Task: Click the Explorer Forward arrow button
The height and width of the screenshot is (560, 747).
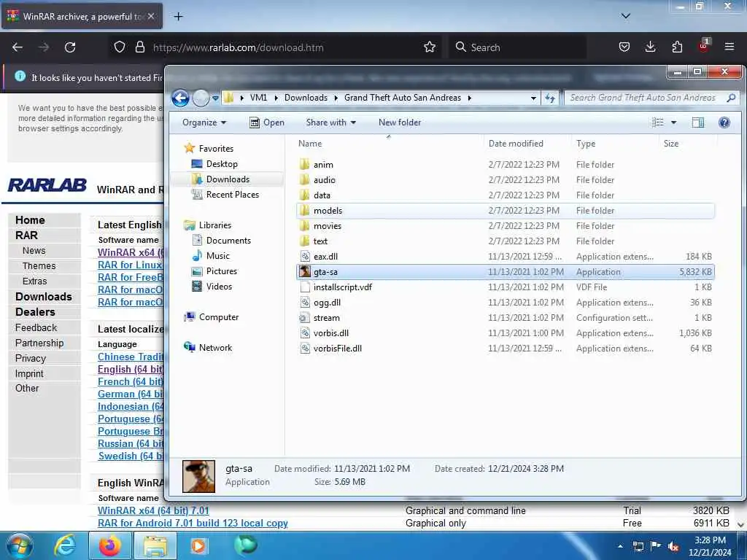Action: point(201,98)
